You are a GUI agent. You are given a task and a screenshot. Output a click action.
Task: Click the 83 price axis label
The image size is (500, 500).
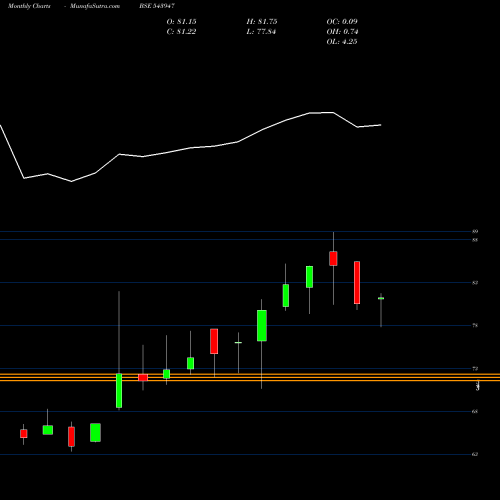[475, 283]
